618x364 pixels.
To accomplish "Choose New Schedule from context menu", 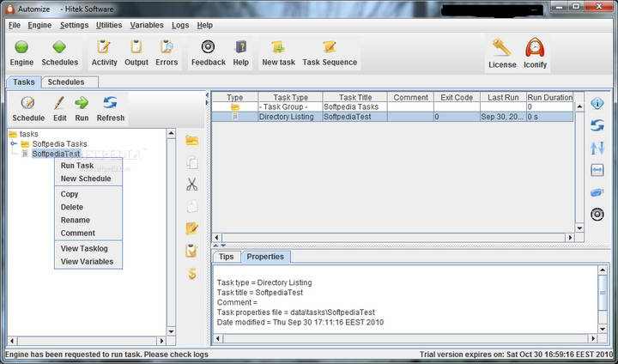I will [x=88, y=179].
